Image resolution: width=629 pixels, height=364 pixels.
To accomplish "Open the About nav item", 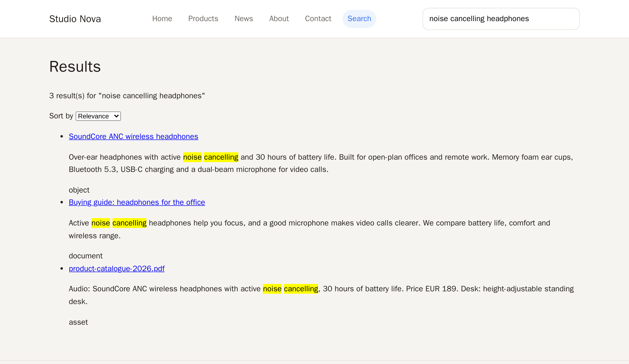I will coord(279,19).
